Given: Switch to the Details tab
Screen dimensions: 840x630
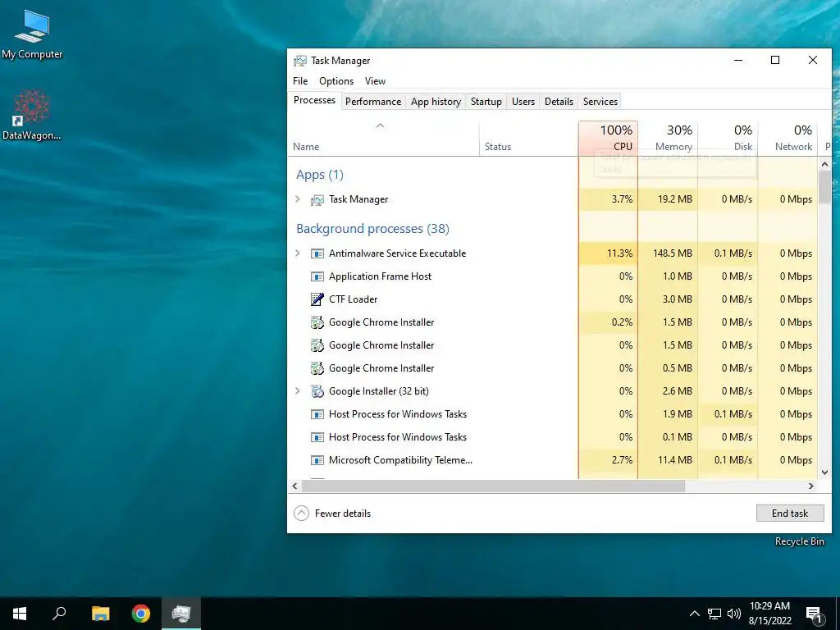Looking at the screenshot, I should pos(559,101).
